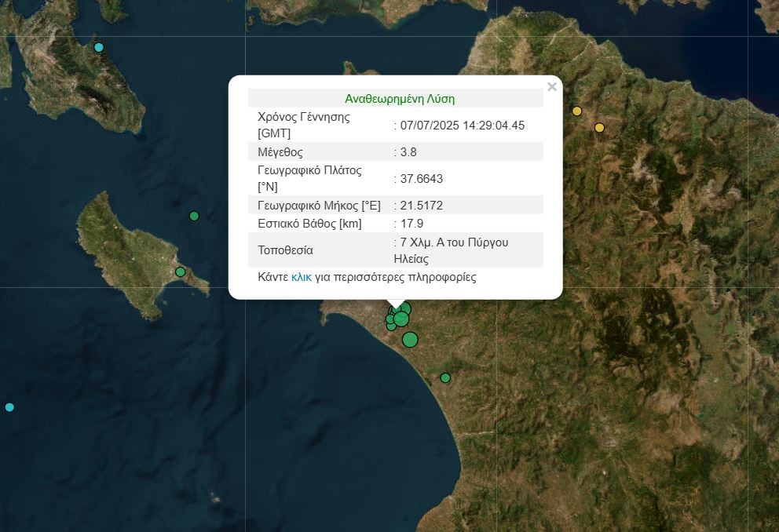This screenshot has height=532, width=779.
Task: Click the Τοποθεσία row label
Action: point(285,250)
